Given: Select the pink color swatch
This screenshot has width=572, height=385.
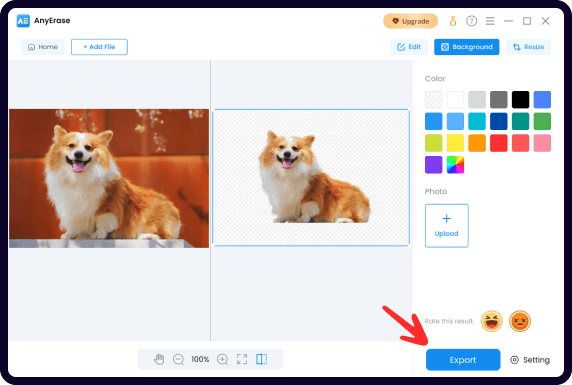Looking at the screenshot, I should click(542, 143).
